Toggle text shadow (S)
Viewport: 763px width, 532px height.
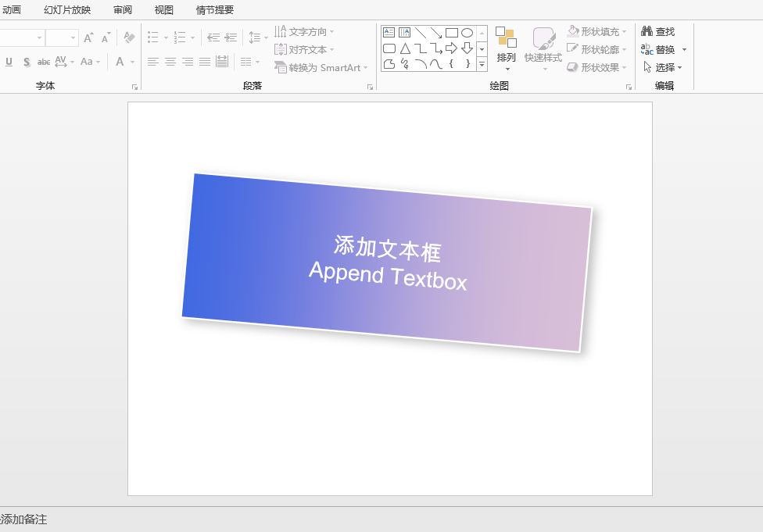(x=27, y=62)
